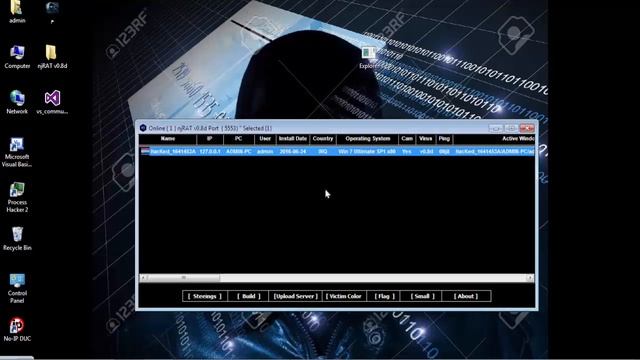640x360 pixels.
Task: Open the admin folder desktop icon
Action: 17,11
